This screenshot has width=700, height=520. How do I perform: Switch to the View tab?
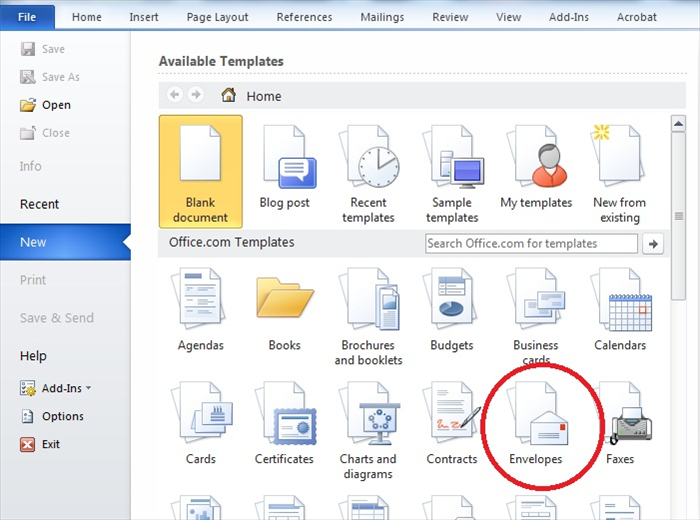pyautogui.click(x=508, y=17)
